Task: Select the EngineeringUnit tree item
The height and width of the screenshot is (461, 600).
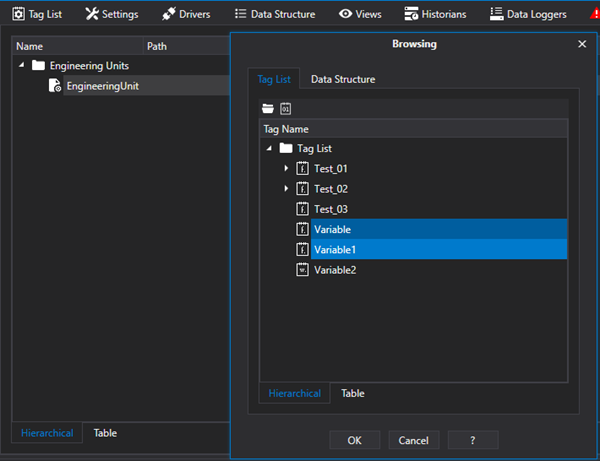Action: click(102, 86)
